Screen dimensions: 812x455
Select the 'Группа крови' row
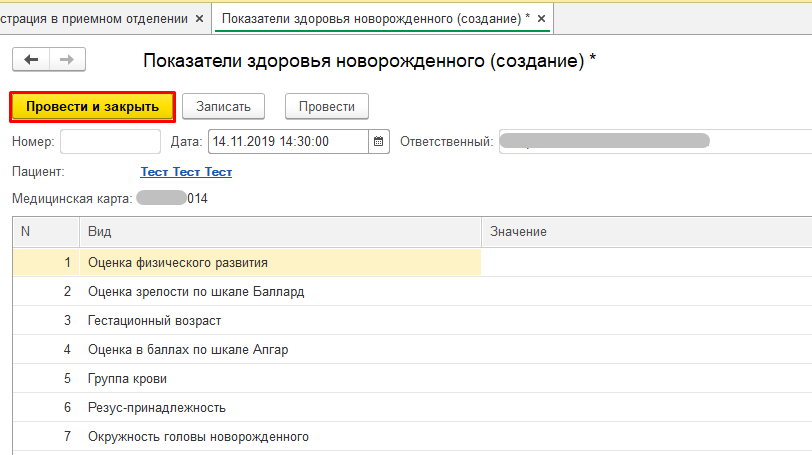click(127, 379)
